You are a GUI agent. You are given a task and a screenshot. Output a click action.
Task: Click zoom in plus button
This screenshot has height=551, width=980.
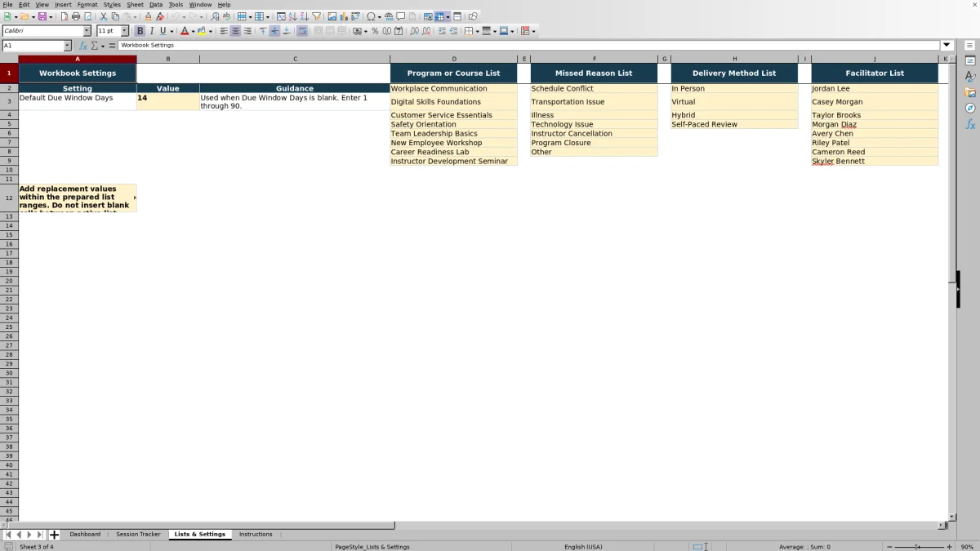click(x=949, y=547)
